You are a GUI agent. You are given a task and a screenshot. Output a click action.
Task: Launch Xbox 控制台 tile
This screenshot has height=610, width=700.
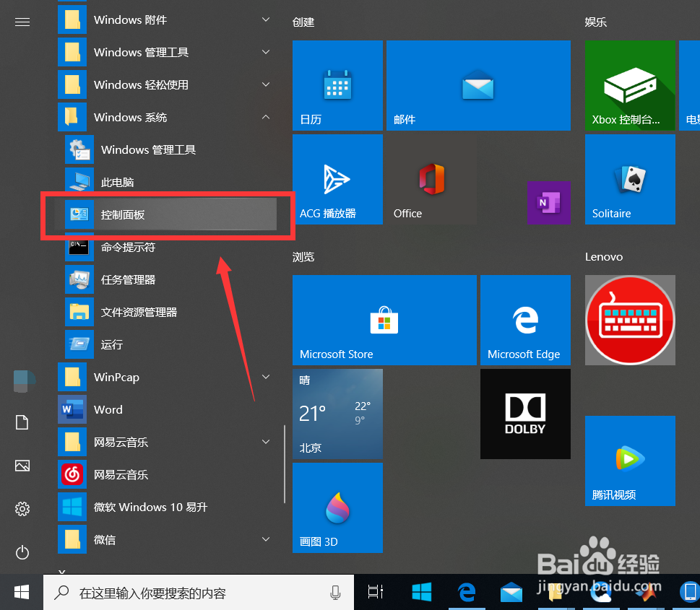coord(630,86)
